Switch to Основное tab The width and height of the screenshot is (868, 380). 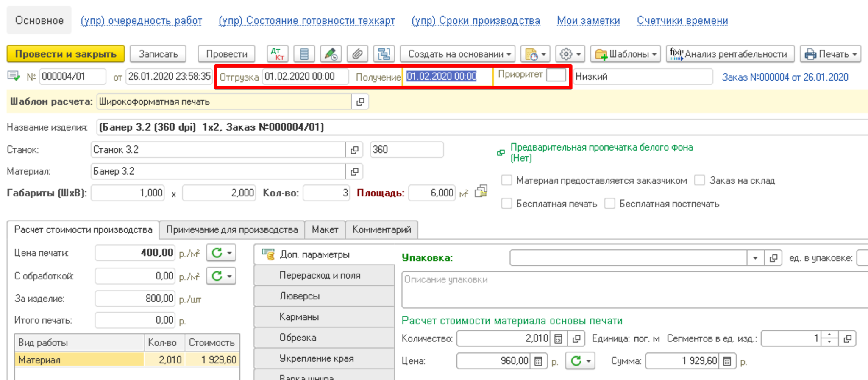click(x=39, y=20)
